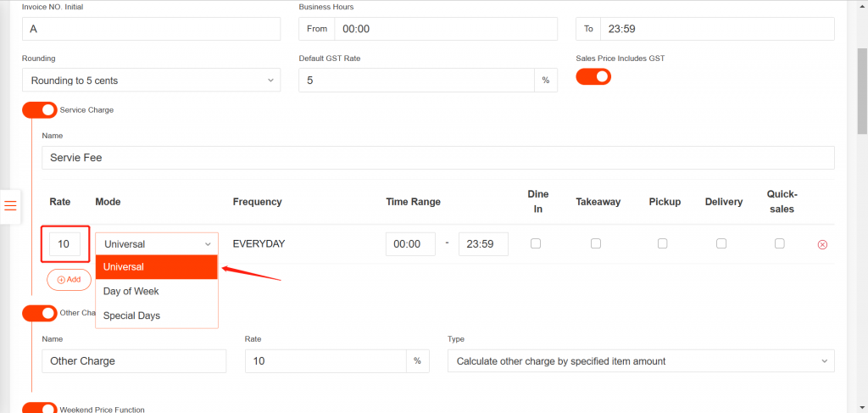This screenshot has height=413, width=868.
Task: Turn off Weekend Price Function switch
Action: [40, 408]
